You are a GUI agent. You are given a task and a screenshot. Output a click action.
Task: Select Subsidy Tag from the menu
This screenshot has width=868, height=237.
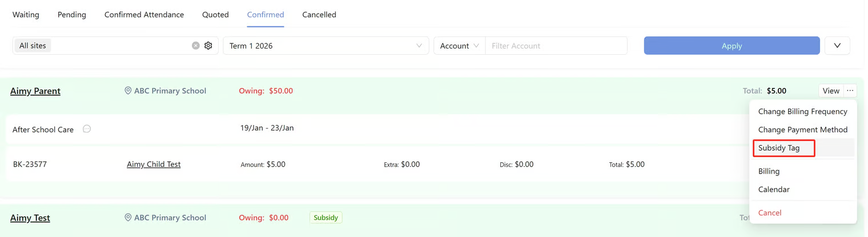click(779, 148)
